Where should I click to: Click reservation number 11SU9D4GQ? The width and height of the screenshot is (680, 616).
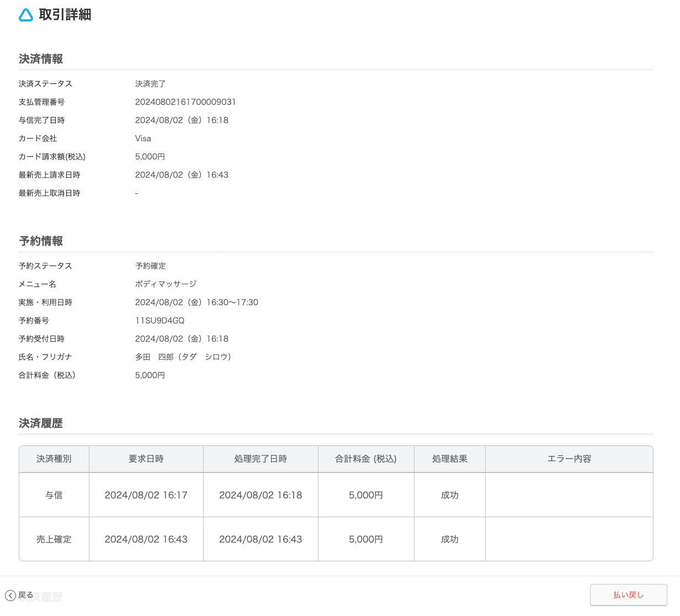point(160,321)
